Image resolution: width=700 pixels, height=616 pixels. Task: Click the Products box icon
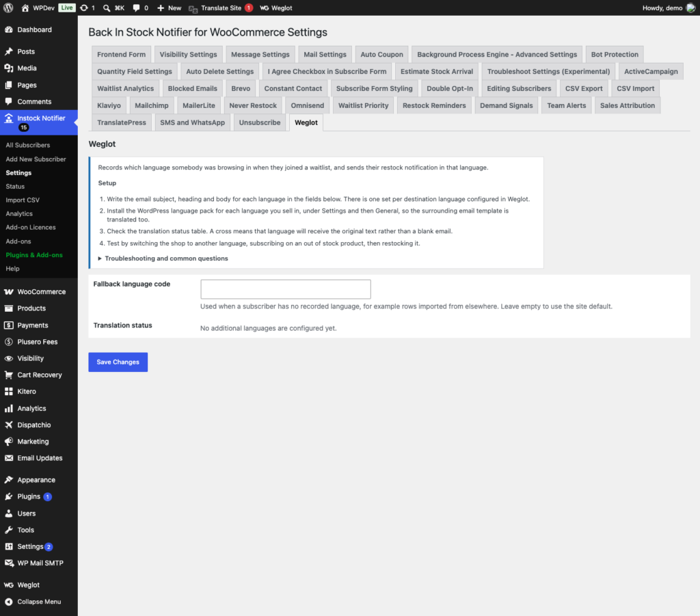point(8,308)
